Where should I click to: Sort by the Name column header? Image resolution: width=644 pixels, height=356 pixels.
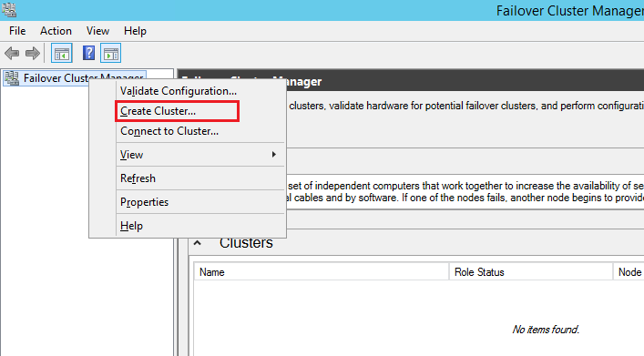click(322, 272)
